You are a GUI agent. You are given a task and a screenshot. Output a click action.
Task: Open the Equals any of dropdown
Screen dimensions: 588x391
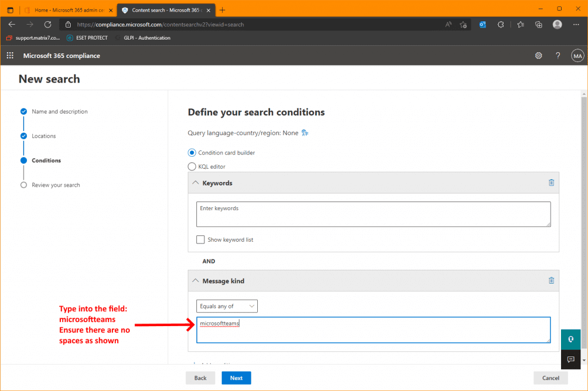pyautogui.click(x=227, y=306)
